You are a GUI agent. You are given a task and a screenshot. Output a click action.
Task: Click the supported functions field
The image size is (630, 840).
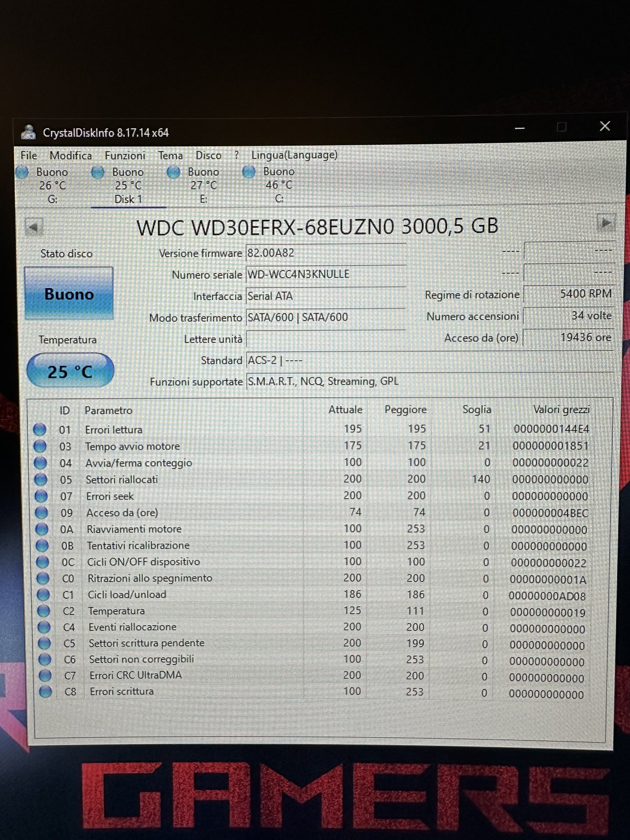pos(429,381)
